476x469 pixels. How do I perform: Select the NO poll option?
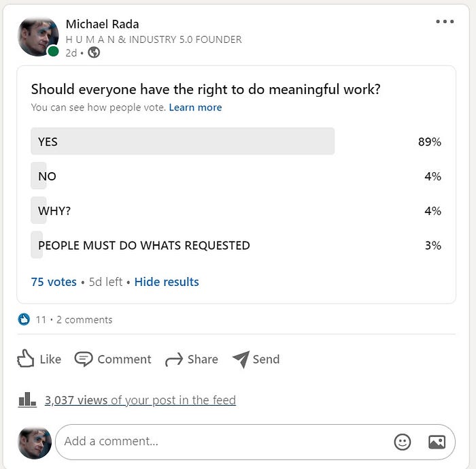click(x=236, y=176)
